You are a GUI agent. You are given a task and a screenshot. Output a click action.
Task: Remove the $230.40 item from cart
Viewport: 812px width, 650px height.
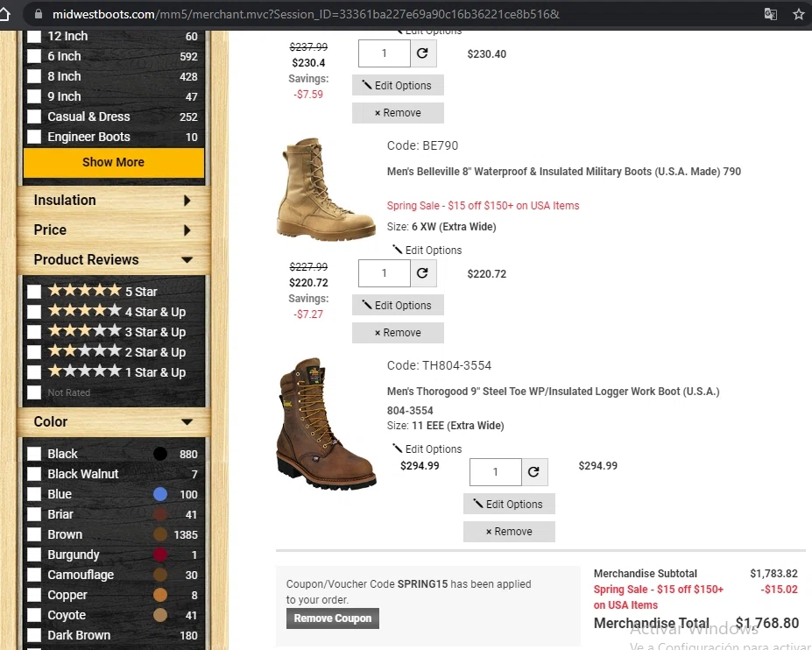(398, 113)
